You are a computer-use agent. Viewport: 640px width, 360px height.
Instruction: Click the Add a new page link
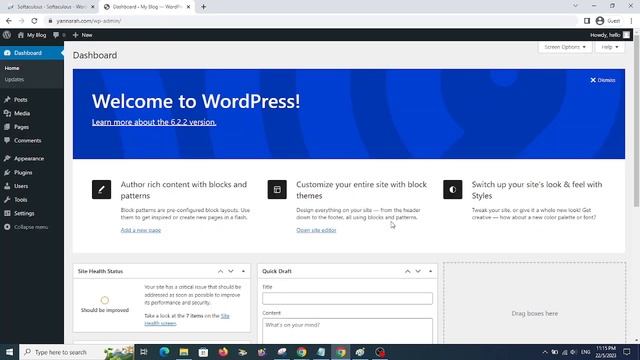(141, 230)
